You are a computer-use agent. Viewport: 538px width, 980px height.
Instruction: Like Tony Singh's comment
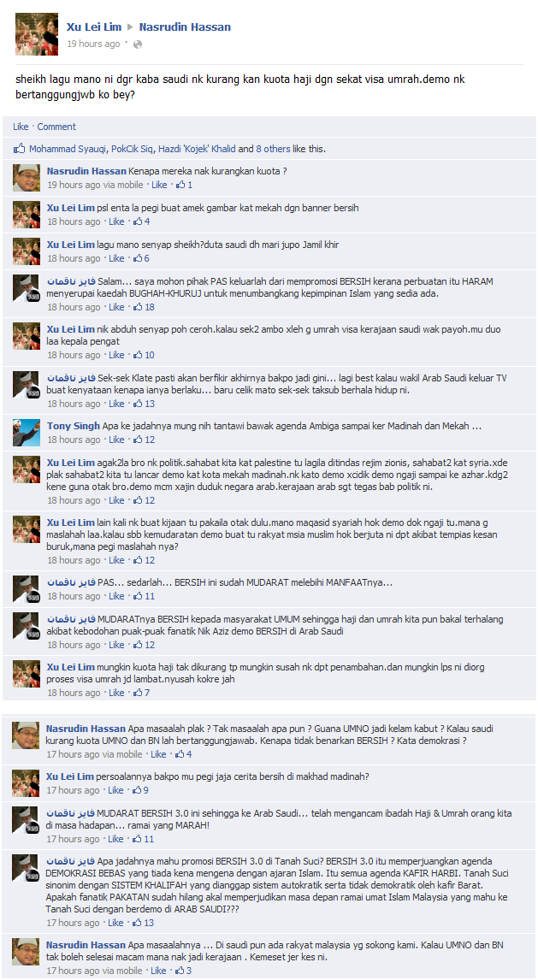click(117, 440)
